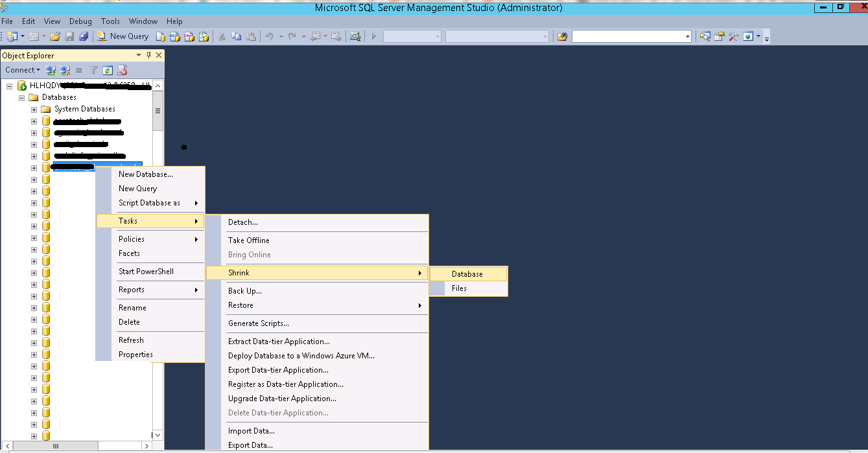Screen dimensions: 868x453
Task: Open the Edit menu
Action: (x=29, y=21)
